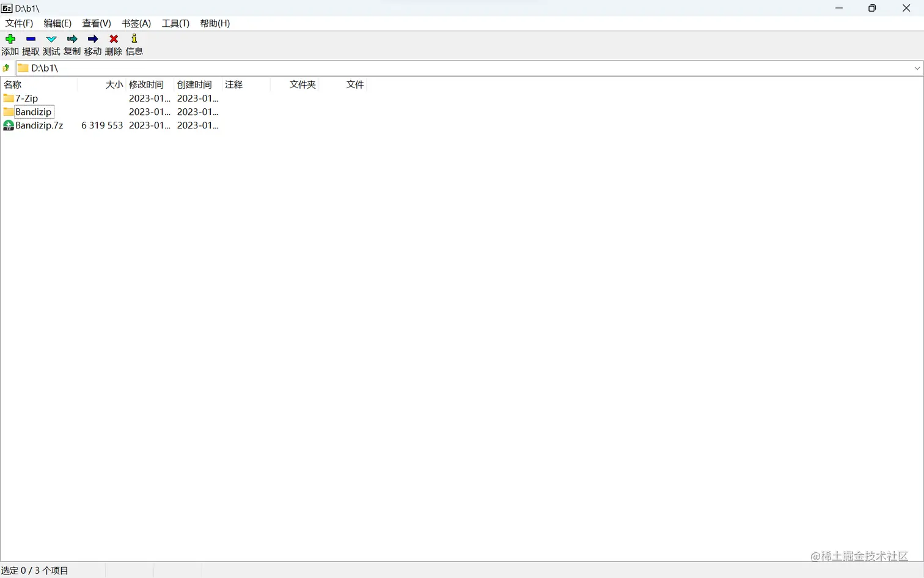Click the Bandizip folder row's created date
Screen dimensions: 924x578
click(x=197, y=112)
